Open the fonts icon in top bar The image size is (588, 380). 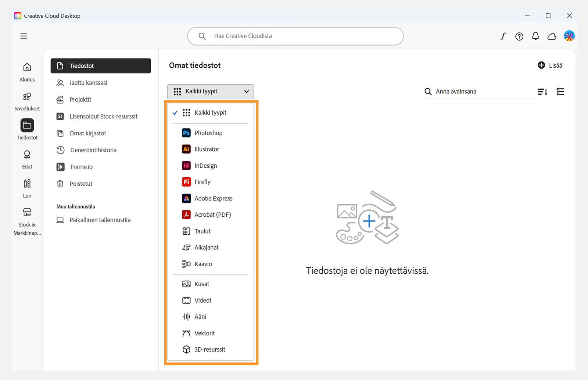pyautogui.click(x=503, y=36)
